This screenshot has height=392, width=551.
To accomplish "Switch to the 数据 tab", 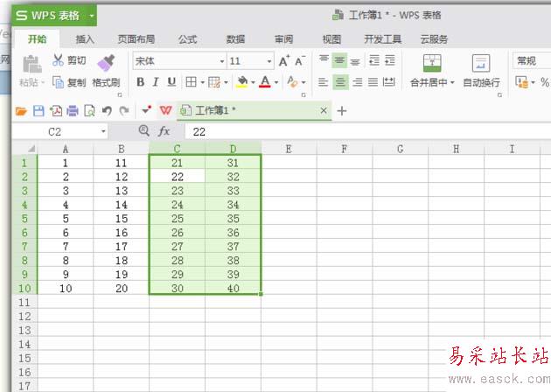I will coord(235,39).
